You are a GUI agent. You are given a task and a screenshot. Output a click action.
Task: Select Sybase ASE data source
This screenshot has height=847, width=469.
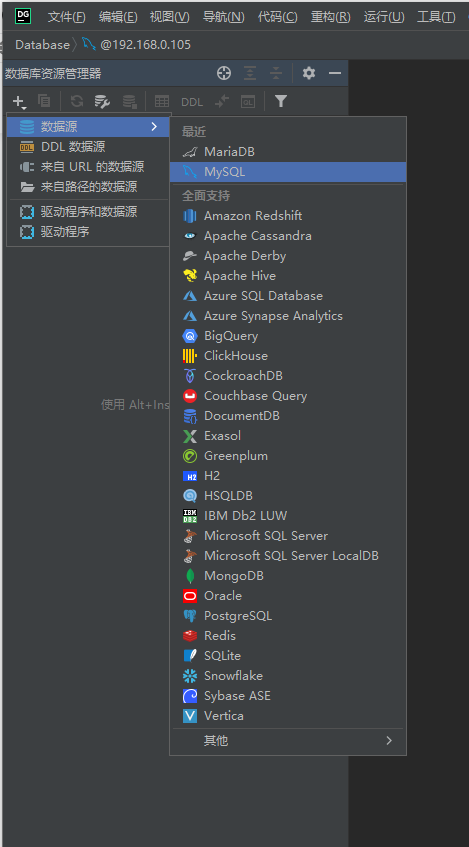pyautogui.click(x=288, y=695)
